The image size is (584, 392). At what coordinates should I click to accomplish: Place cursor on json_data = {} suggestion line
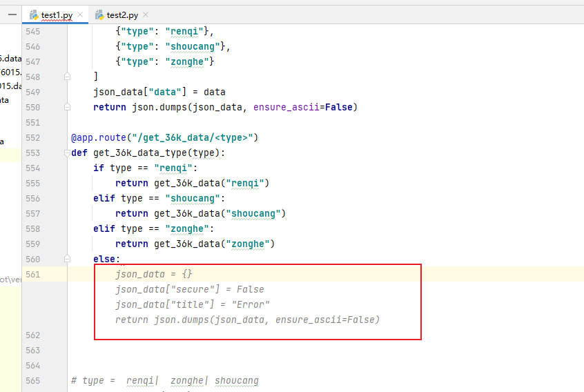[148, 274]
